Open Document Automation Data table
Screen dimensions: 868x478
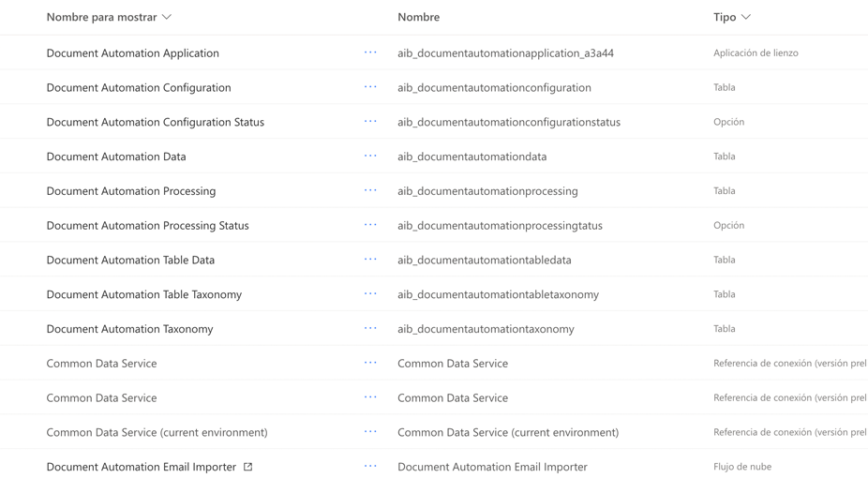click(116, 157)
